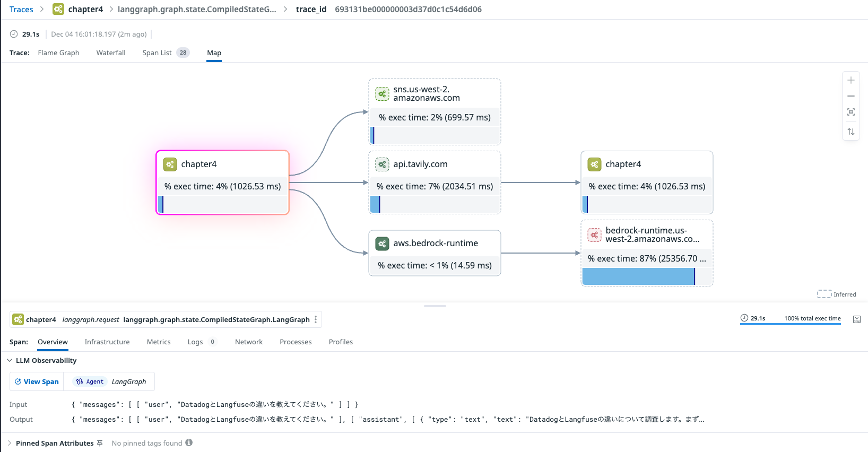Image resolution: width=868 pixels, height=452 pixels.
Task: Select the aws.bedrock-runtime node
Action: [435, 253]
